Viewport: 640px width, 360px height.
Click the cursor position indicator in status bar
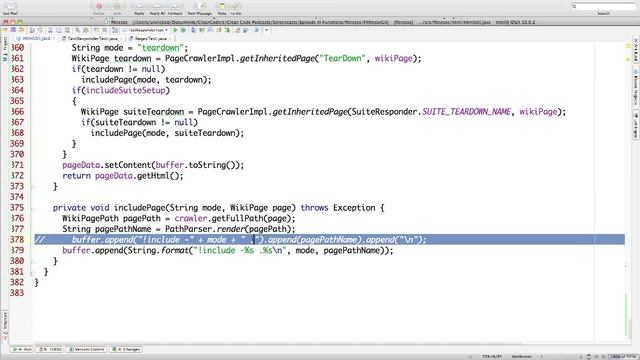click(491, 357)
